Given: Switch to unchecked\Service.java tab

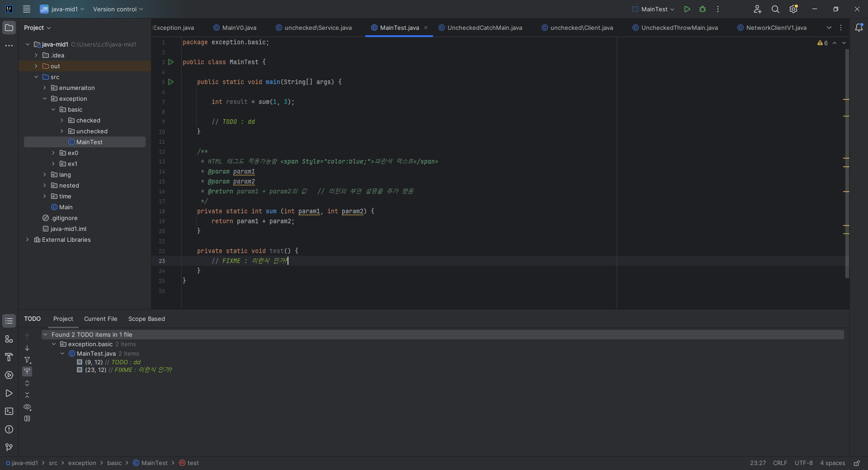Looking at the screenshot, I should tap(314, 28).
